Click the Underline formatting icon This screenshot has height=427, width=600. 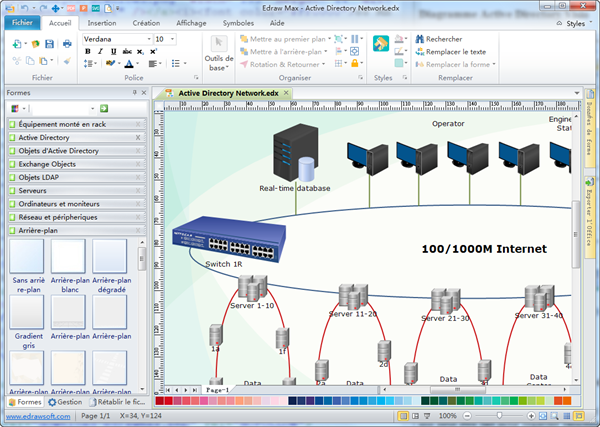point(112,52)
